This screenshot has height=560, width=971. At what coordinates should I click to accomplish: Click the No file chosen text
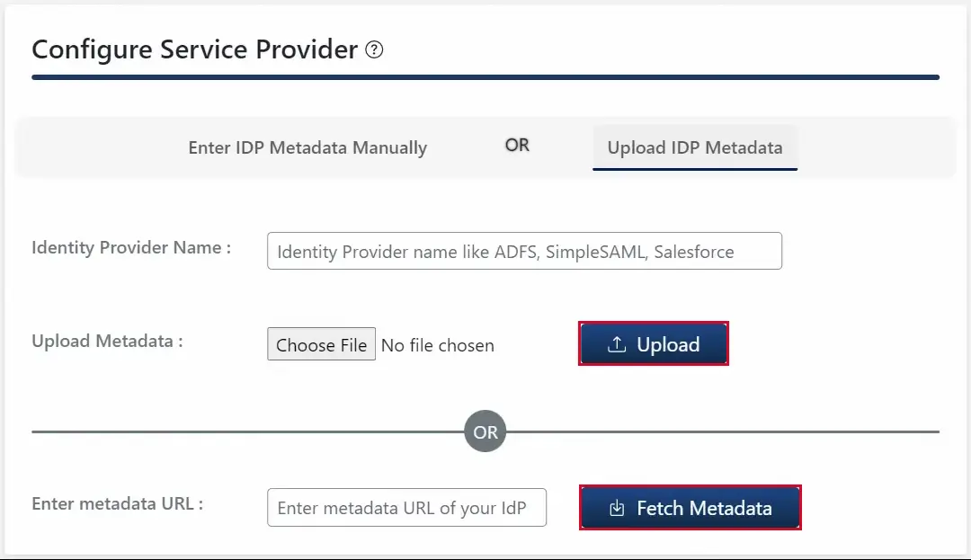coord(438,345)
